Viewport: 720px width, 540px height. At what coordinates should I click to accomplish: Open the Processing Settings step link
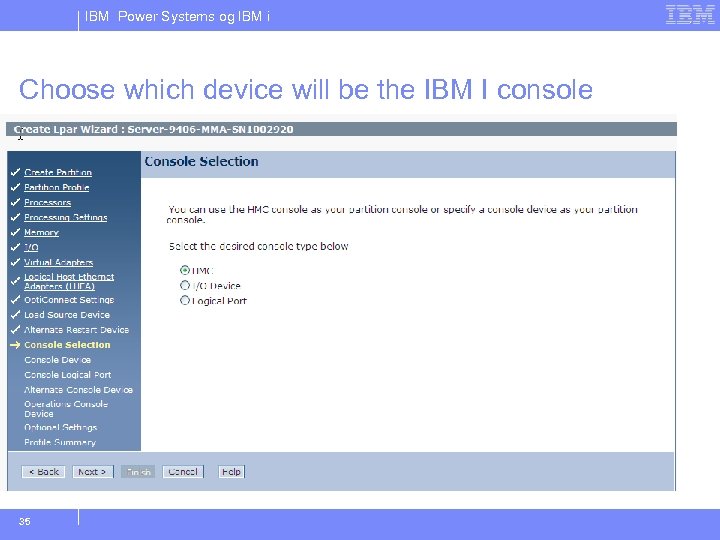(x=66, y=217)
